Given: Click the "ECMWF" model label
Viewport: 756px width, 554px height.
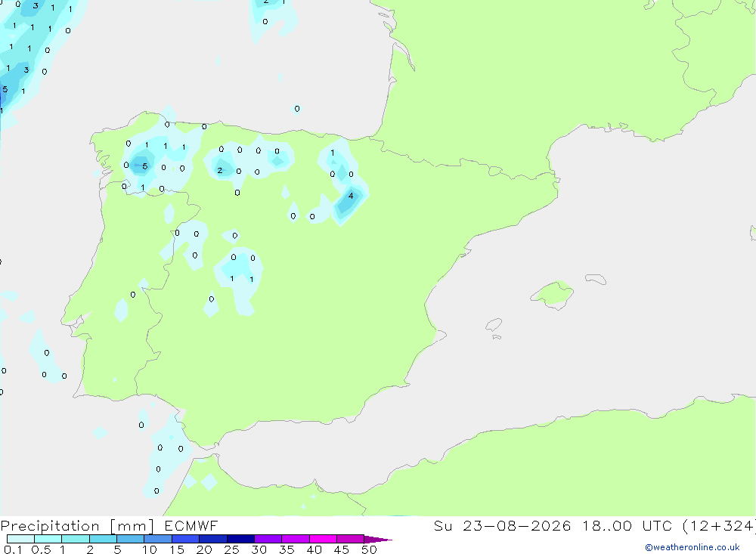Looking at the screenshot, I should [x=191, y=525].
